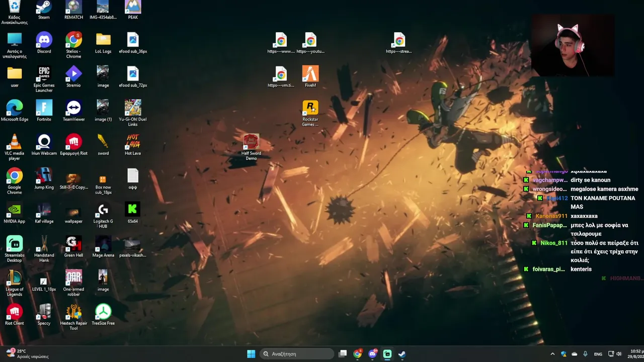Screen dimensions: 644x362
Task: Launch the Rockstar Games launcher
Action: [310, 113]
